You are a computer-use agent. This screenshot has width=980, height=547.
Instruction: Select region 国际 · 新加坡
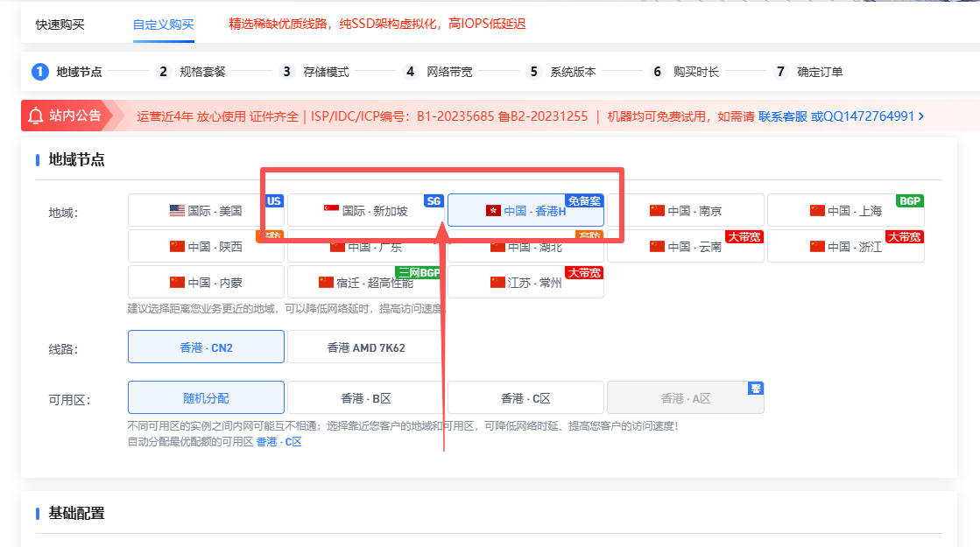(x=365, y=211)
